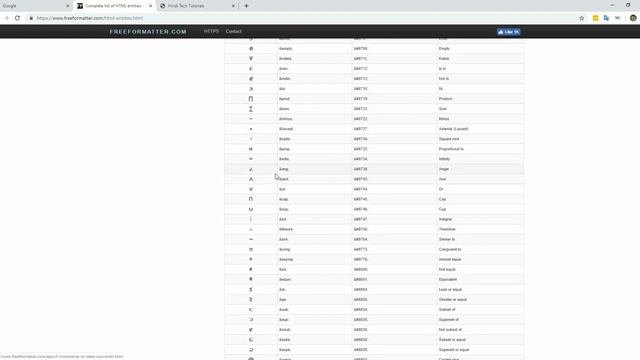Click the product symbol in the Product row
The height and width of the screenshot is (360, 640).
(251, 99)
